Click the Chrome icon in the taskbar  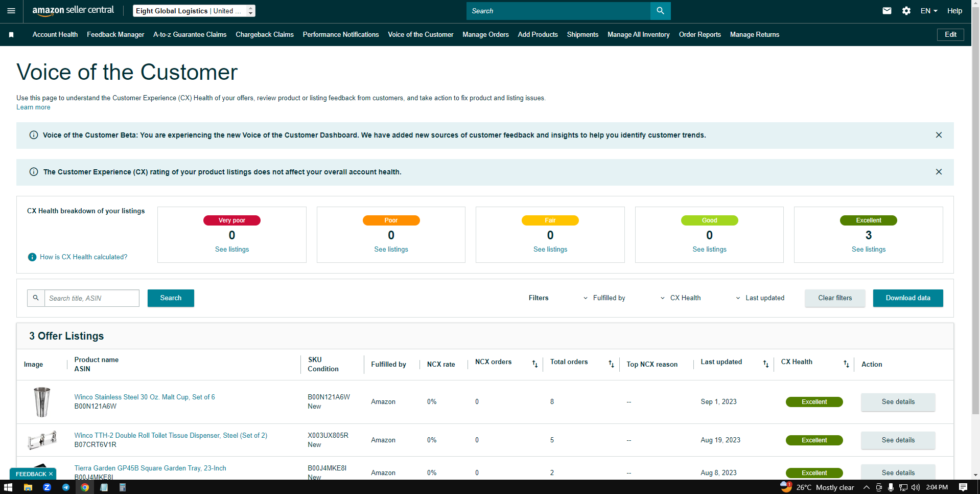click(x=85, y=487)
